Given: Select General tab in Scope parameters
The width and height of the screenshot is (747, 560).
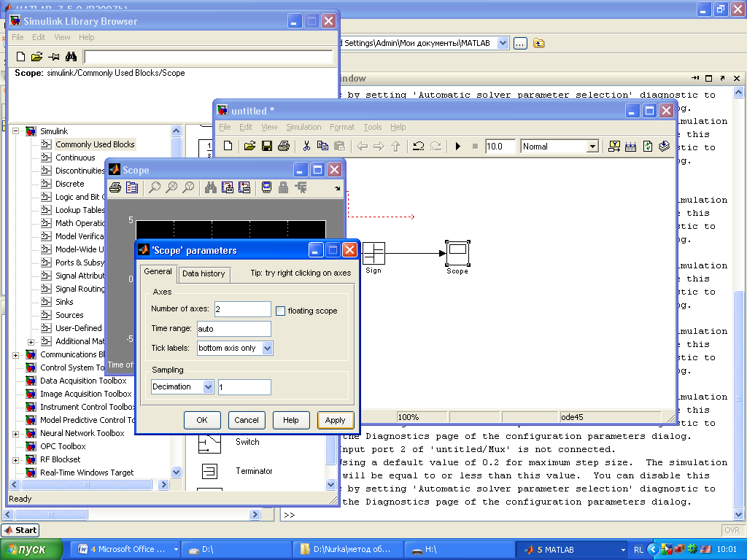Looking at the screenshot, I should tap(158, 271).
